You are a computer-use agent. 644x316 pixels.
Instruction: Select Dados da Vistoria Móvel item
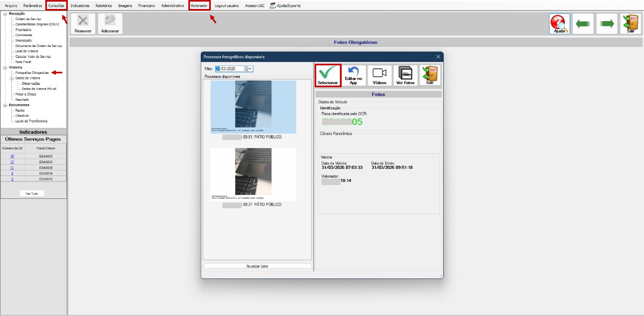[39, 89]
